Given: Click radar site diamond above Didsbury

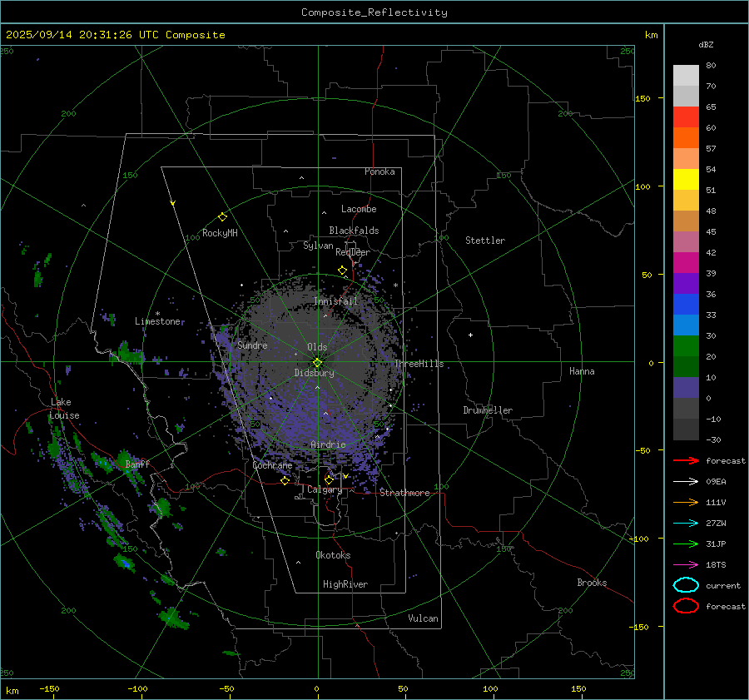Looking at the screenshot, I should [x=317, y=362].
